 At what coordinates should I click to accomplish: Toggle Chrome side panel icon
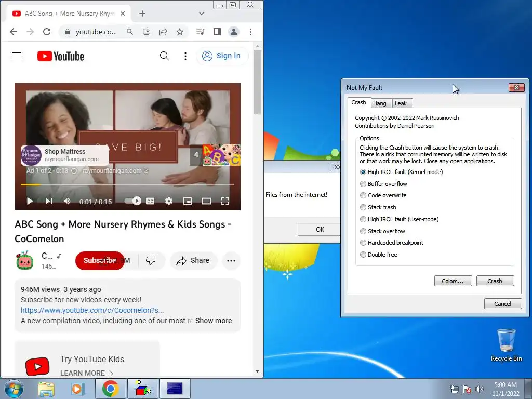pos(217,32)
